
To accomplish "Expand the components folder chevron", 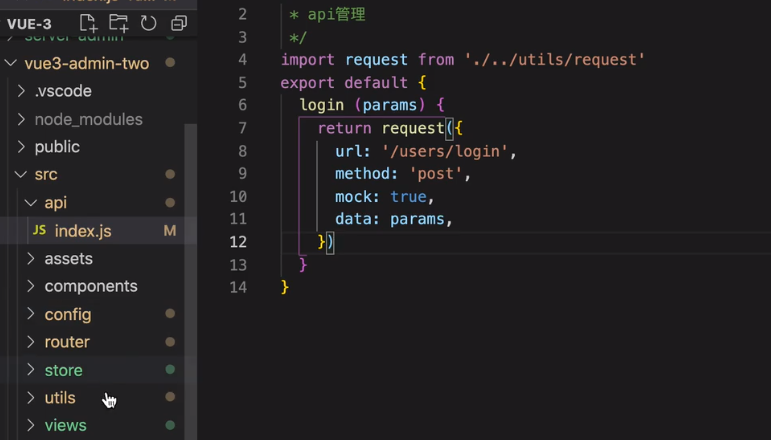I will point(31,286).
